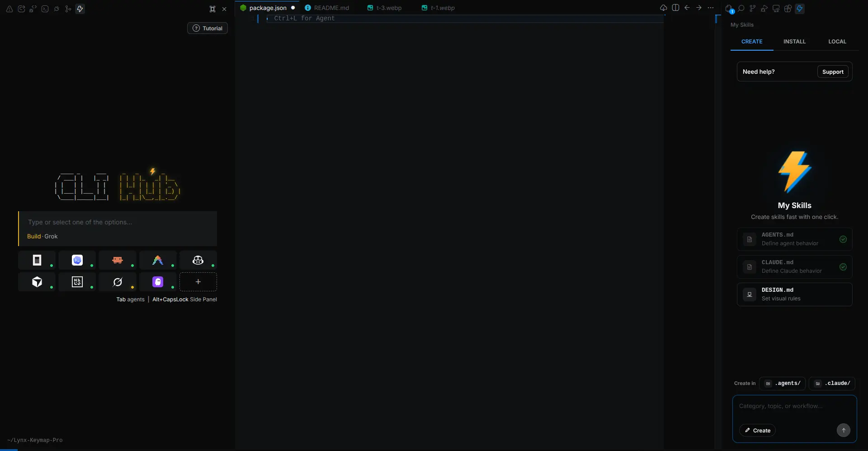Screen dimensions: 868x451
Task: Open the Explorer files icon with badge
Action: point(729,9)
